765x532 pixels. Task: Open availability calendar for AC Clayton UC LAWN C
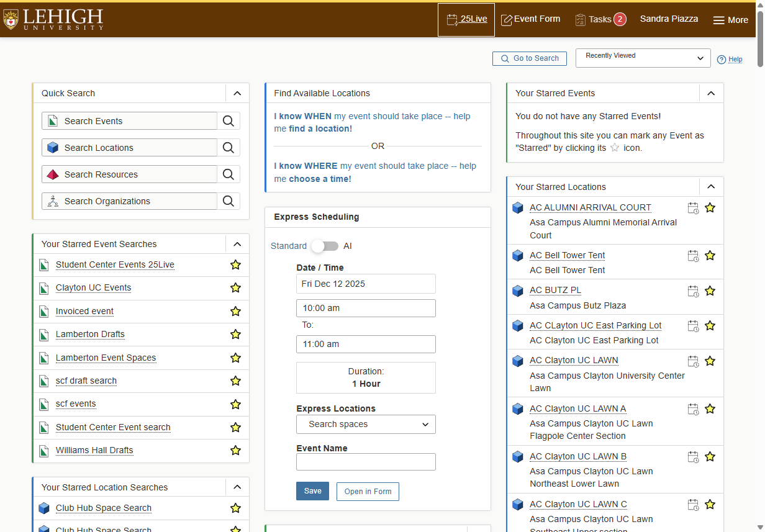coord(693,504)
